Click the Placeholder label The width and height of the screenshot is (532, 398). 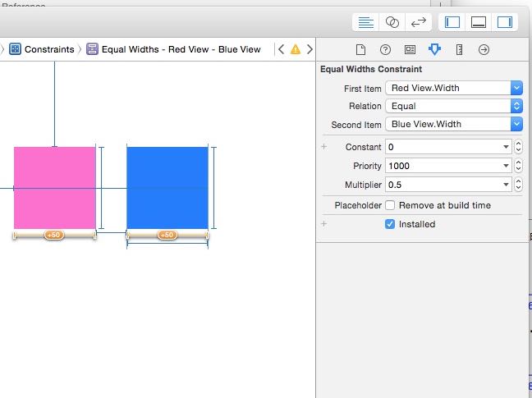click(x=358, y=205)
